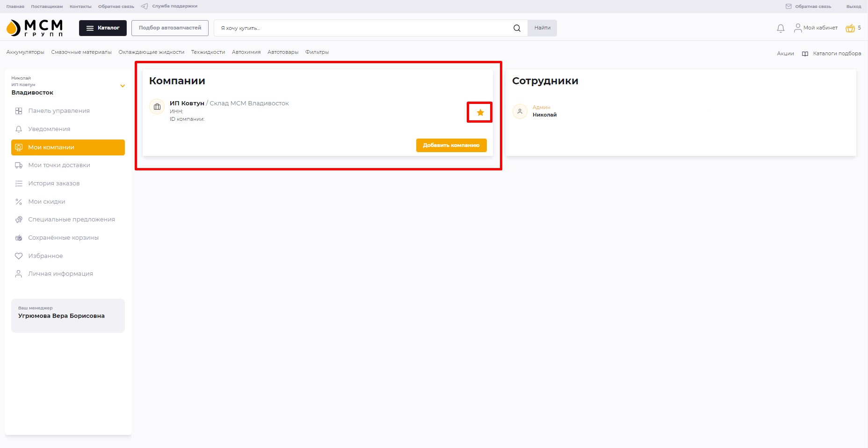Open Автохимия category link

point(246,52)
